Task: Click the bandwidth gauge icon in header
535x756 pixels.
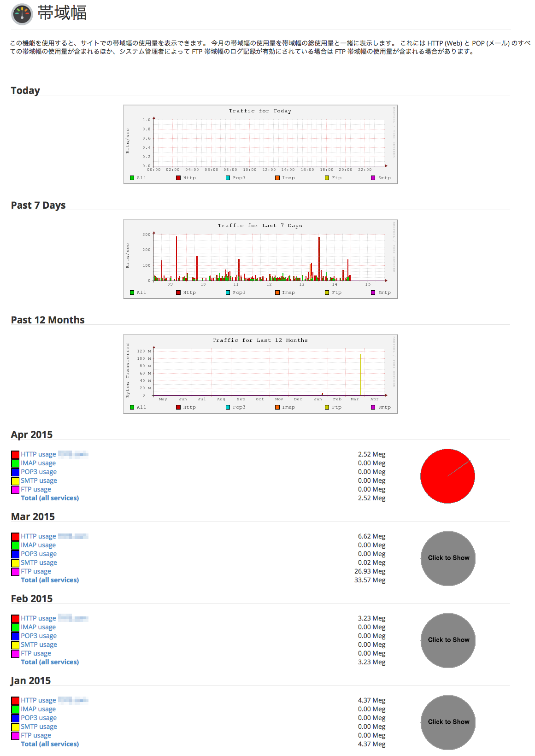Action: click(22, 14)
